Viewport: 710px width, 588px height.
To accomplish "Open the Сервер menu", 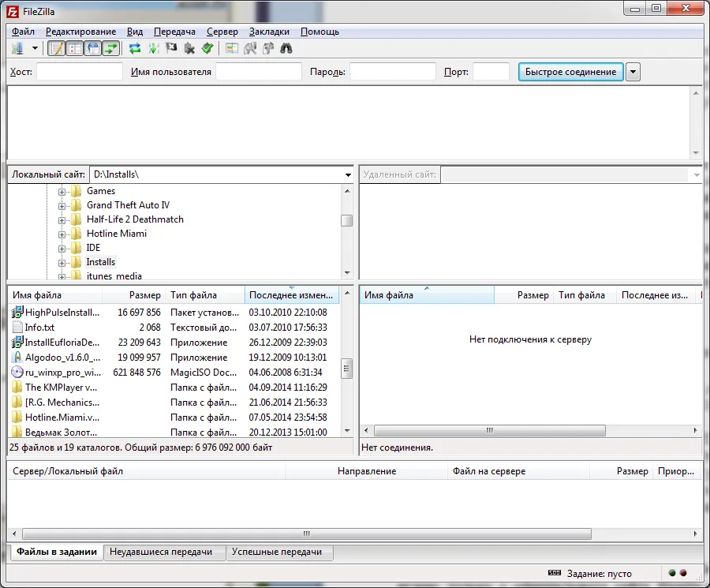I will [222, 32].
